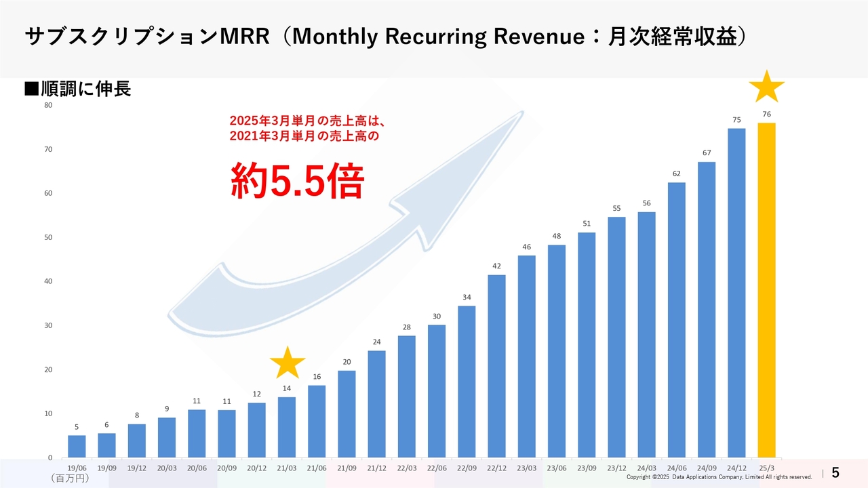Click the x-axis label 25/3
868x488 pixels.
766,467
